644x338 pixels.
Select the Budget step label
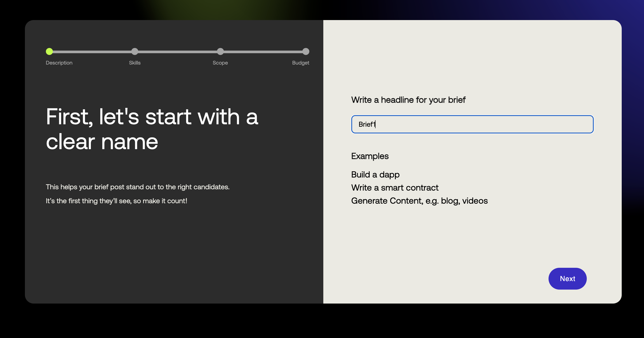point(301,63)
